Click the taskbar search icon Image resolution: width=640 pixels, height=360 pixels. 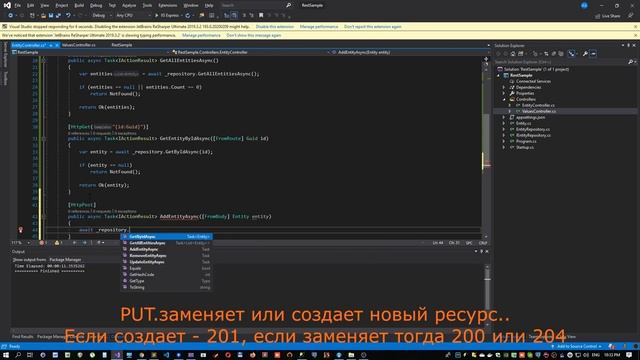click(x=18, y=355)
